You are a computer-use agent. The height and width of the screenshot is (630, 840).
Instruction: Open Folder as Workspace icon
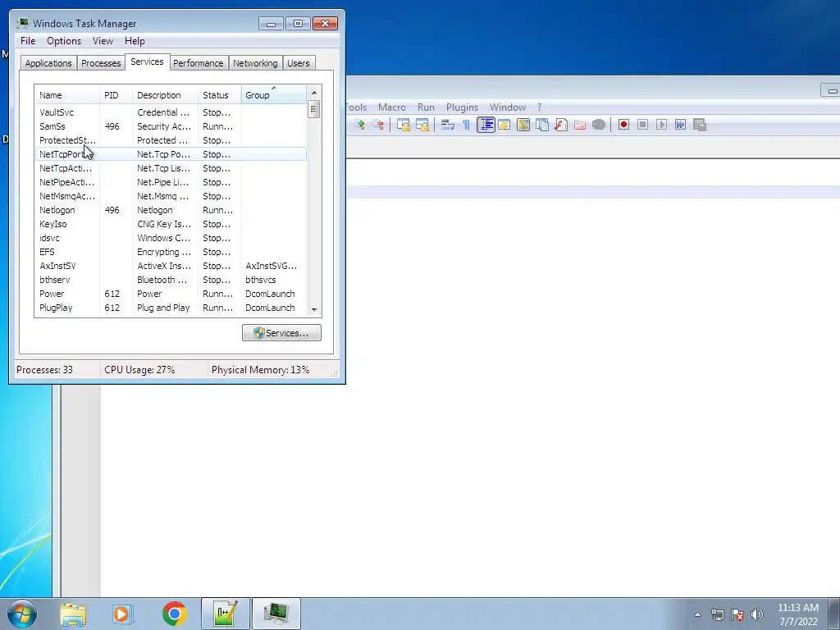click(x=580, y=125)
